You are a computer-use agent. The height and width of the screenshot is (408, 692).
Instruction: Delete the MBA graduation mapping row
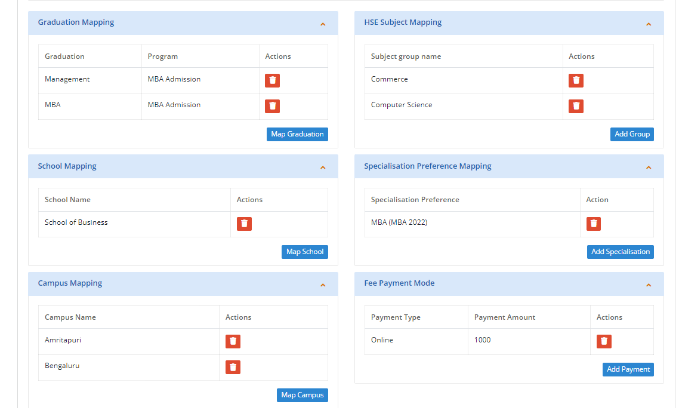pos(272,105)
